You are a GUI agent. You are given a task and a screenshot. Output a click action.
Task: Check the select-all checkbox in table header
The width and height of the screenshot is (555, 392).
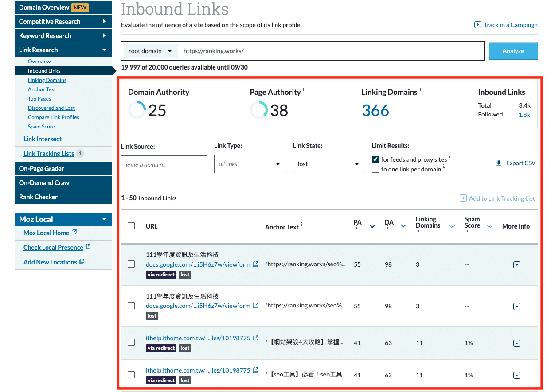(131, 226)
